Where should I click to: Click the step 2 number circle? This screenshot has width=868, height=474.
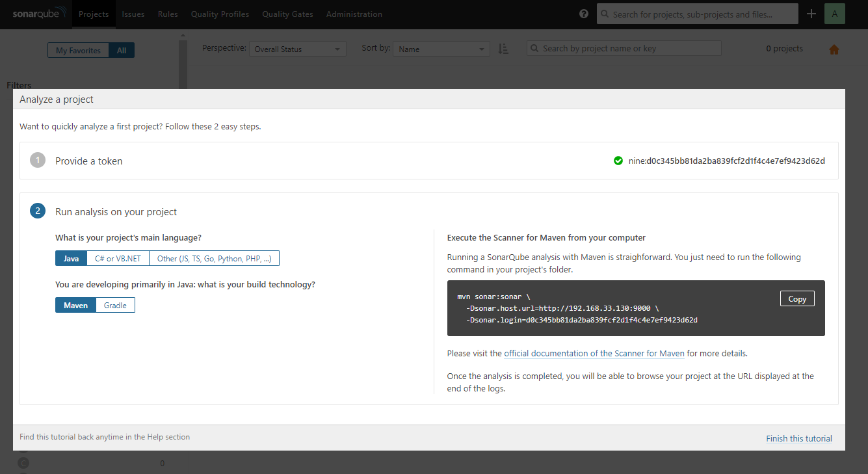pos(38,211)
